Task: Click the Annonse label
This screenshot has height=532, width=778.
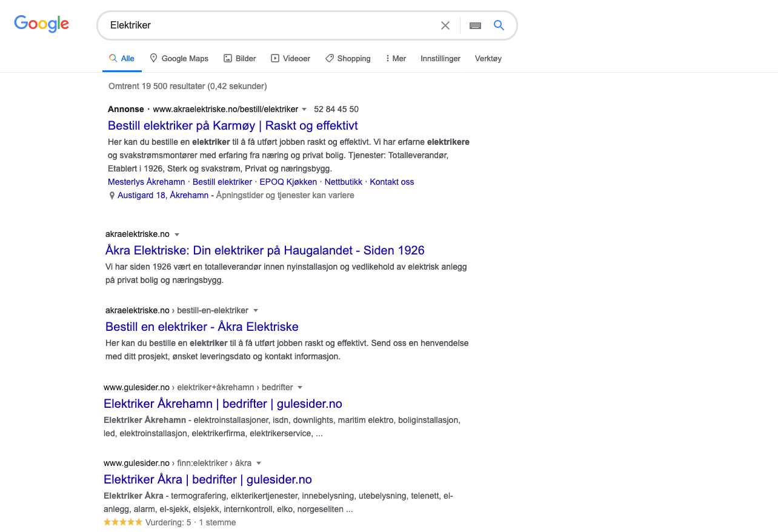Action: (126, 110)
